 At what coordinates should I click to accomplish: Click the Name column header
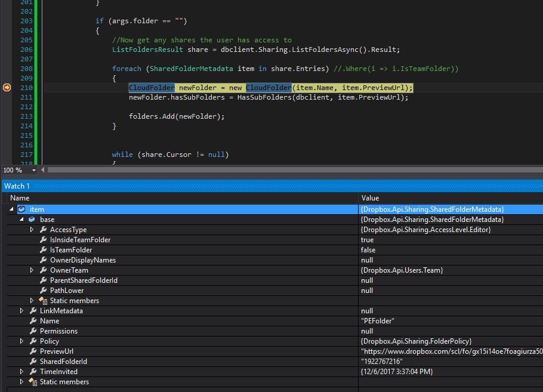click(x=20, y=198)
